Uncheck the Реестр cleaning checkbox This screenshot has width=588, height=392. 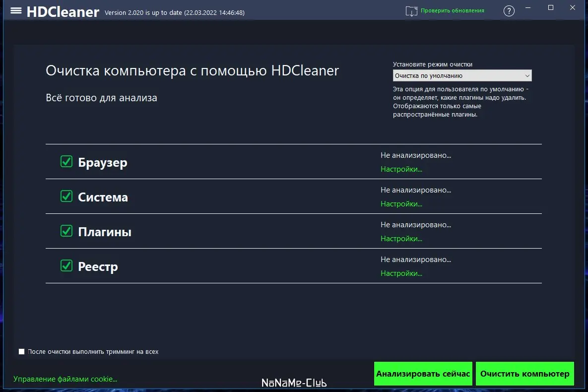pos(66,266)
